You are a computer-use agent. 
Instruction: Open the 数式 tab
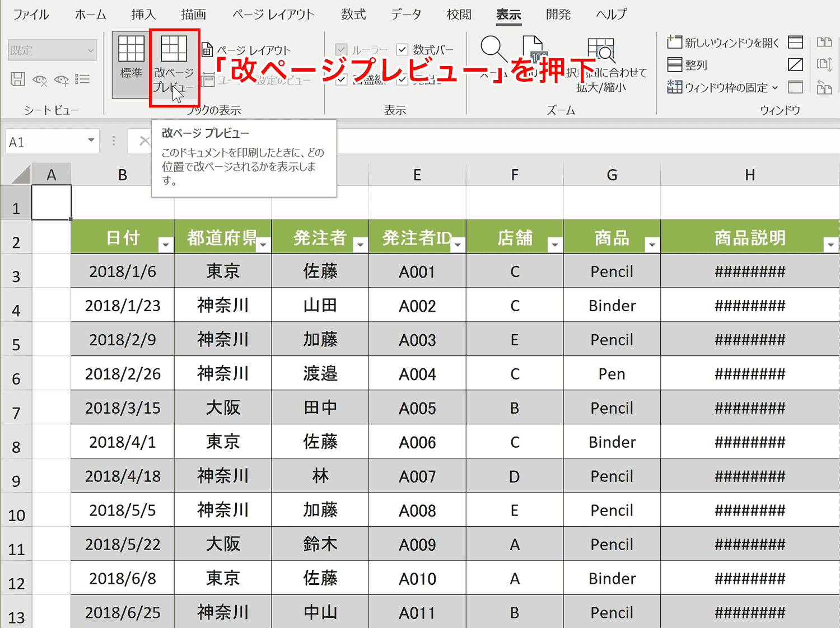tap(353, 15)
